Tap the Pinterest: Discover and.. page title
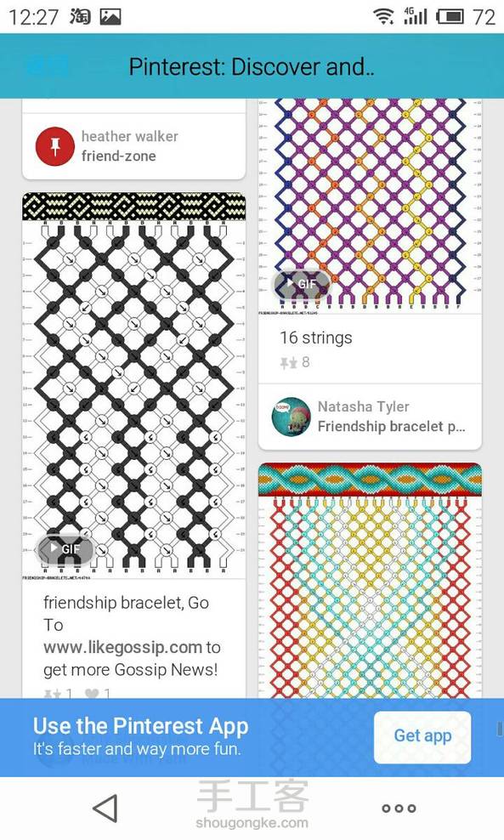Image resolution: width=504 pixels, height=840 pixels. 252,67
